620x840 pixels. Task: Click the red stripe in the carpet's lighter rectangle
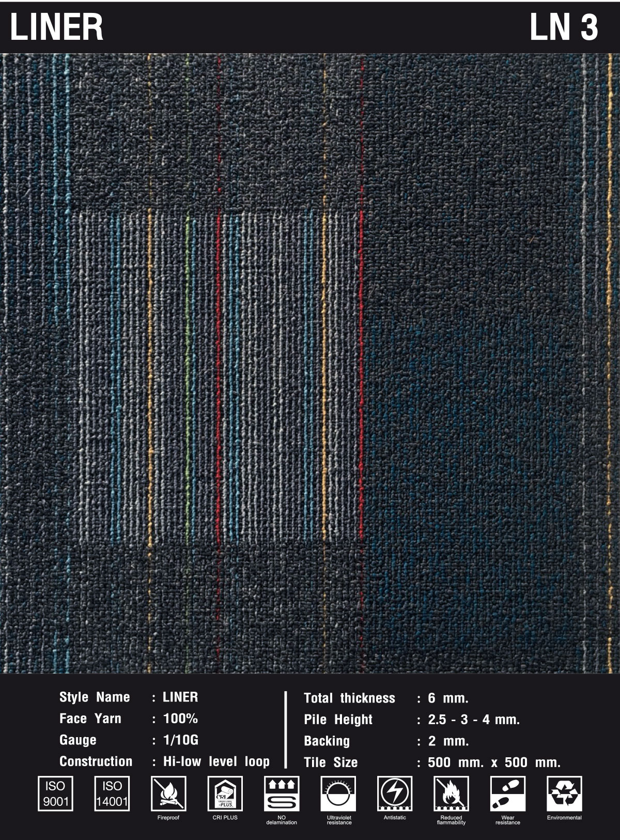(219, 377)
